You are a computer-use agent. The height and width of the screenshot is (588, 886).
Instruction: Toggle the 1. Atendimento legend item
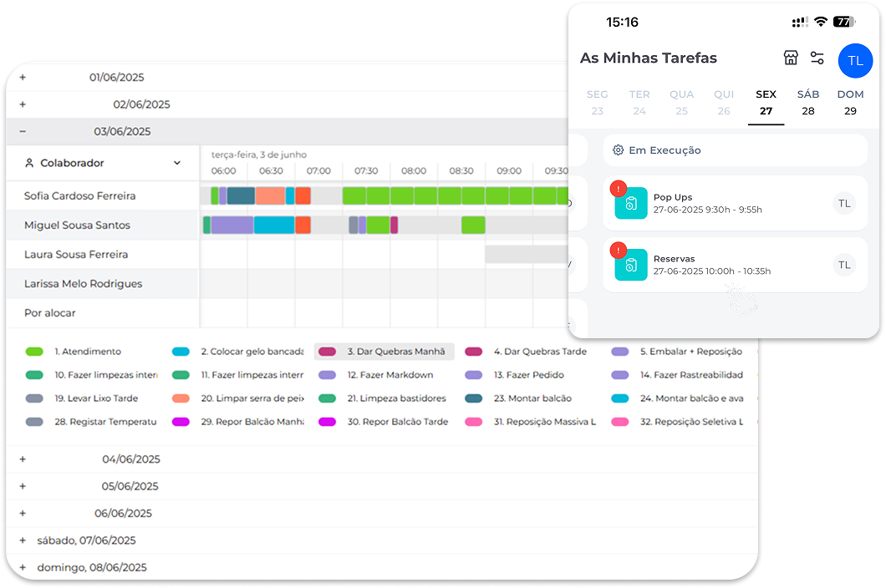[x=74, y=352]
